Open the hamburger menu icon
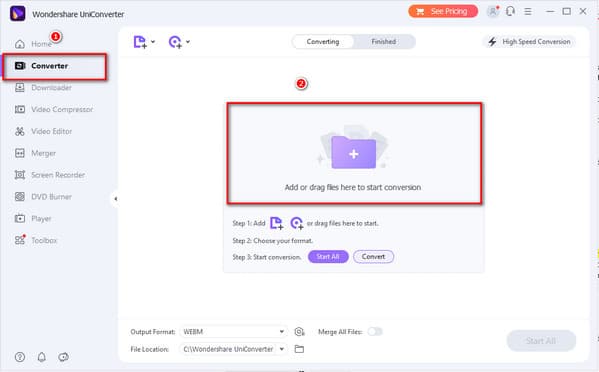 [x=528, y=11]
